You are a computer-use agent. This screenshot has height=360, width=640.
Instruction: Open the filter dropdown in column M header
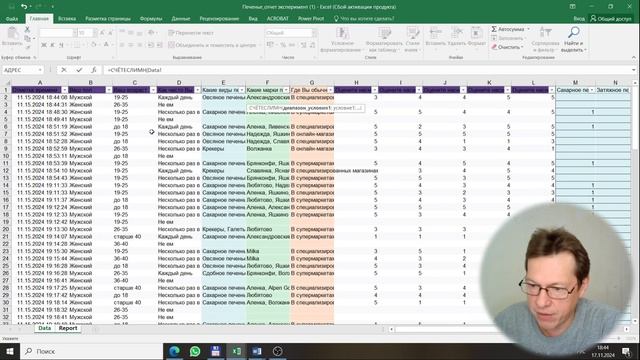pos(591,90)
